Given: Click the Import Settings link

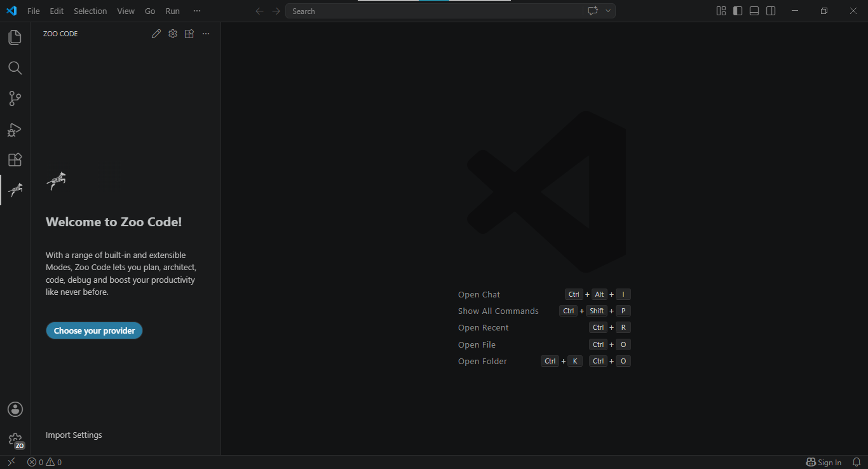Looking at the screenshot, I should [74, 435].
